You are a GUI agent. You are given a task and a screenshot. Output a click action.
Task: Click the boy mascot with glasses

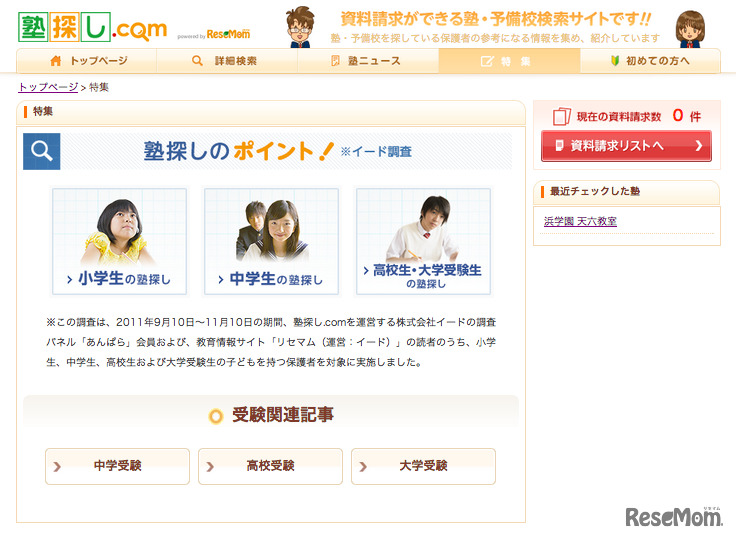(300, 27)
